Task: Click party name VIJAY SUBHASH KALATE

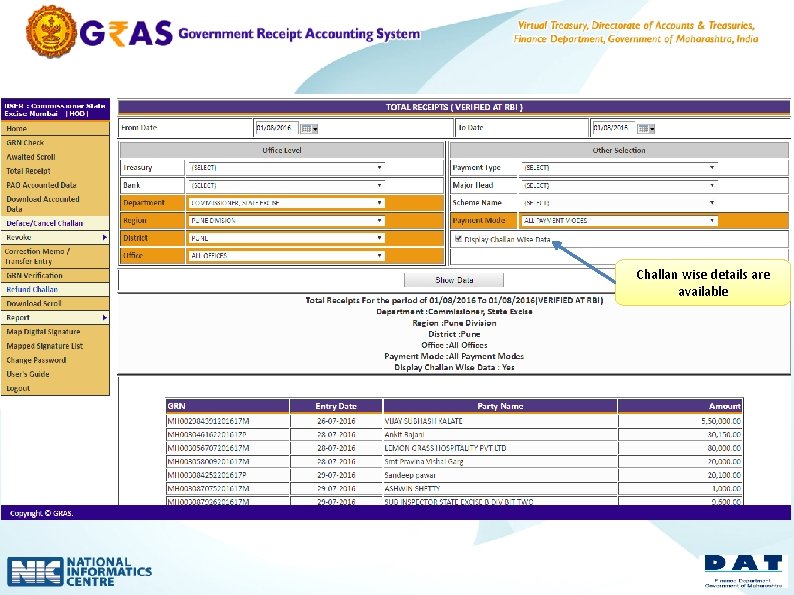Action: click(423, 421)
